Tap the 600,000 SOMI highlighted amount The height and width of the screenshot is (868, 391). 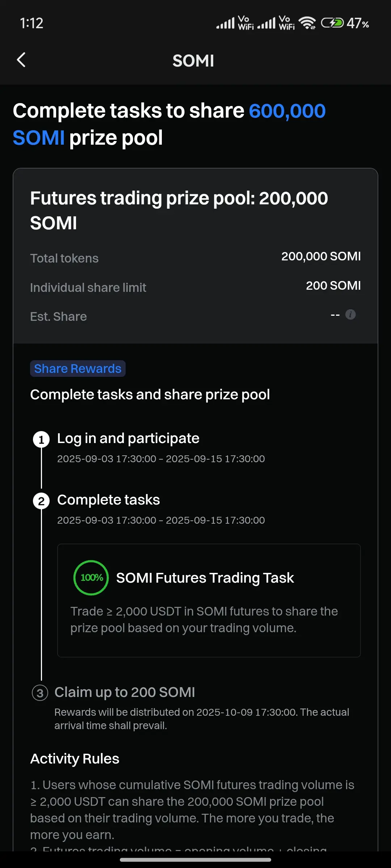click(x=169, y=124)
